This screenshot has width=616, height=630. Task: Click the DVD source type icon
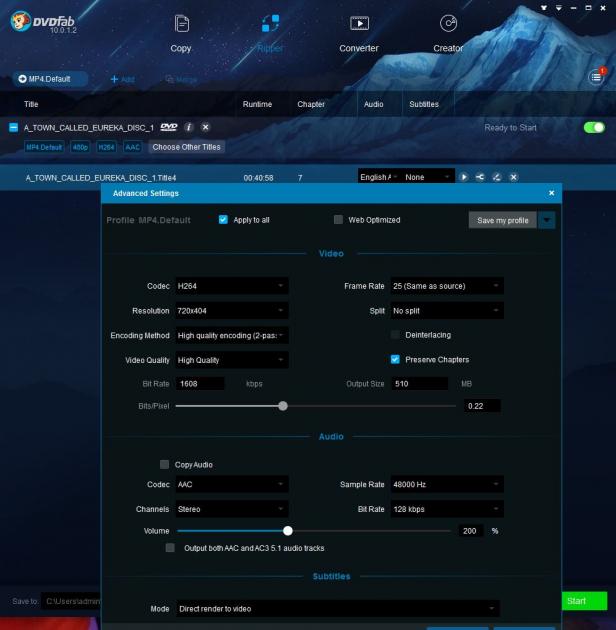(169, 127)
